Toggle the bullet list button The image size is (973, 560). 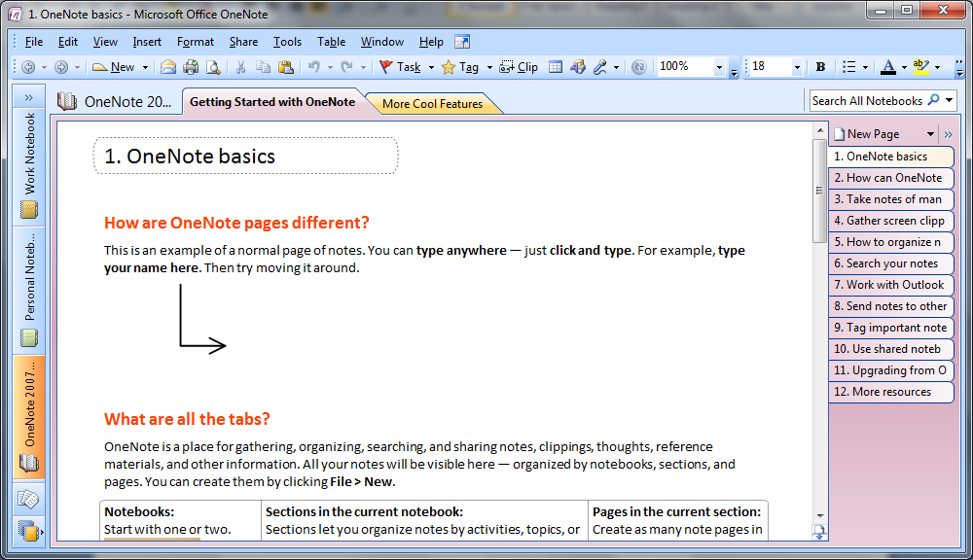point(848,67)
